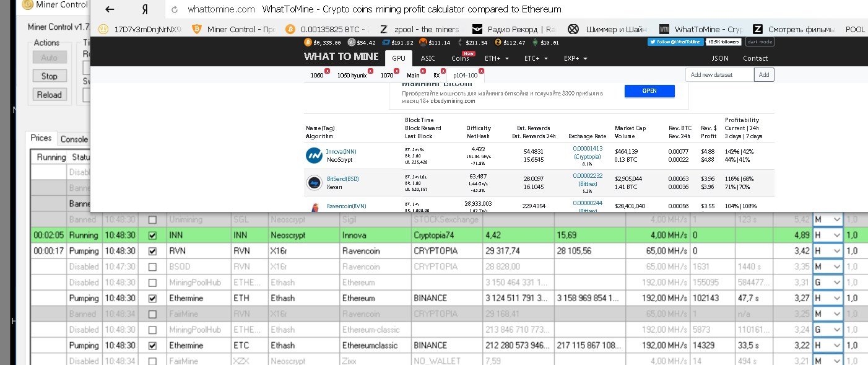Open the Console tab in Miner Control

(x=74, y=139)
